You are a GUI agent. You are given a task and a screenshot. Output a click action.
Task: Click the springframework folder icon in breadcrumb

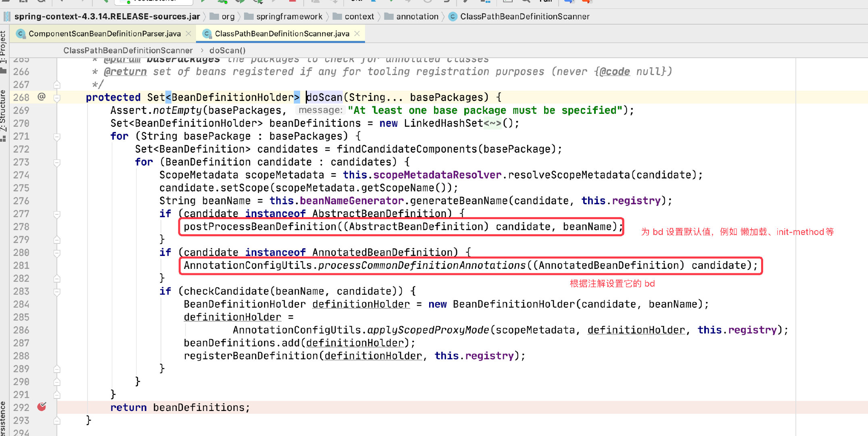[249, 17]
